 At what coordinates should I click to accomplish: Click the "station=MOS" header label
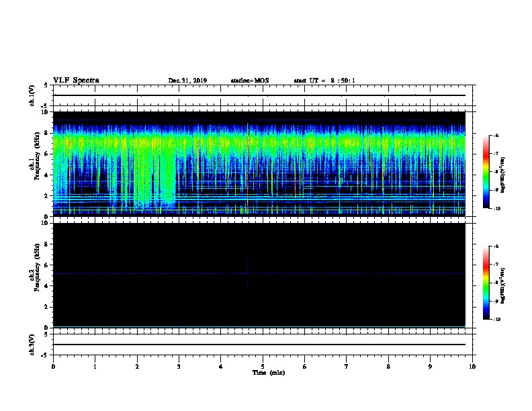250,81
